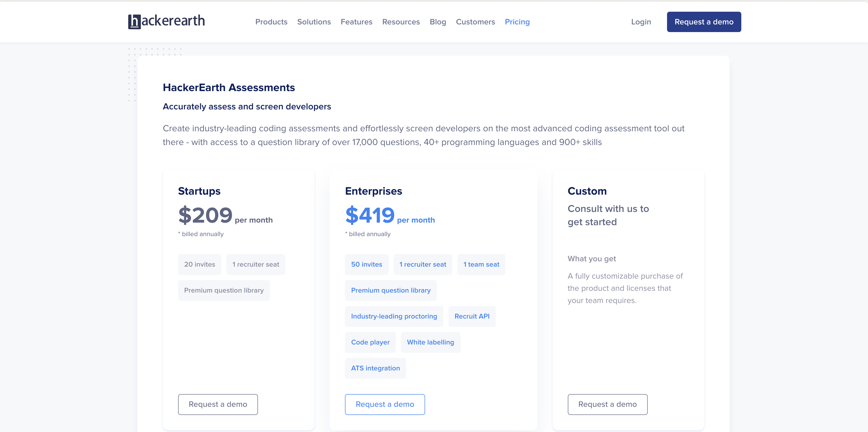Click Enterprises 'per month' label

pyautogui.click(x=415, y=220)
